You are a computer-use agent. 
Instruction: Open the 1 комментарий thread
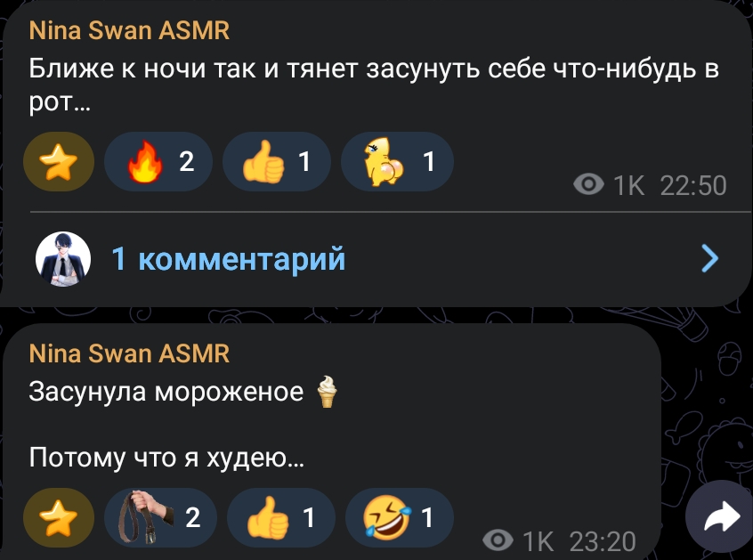tap(228, 259)
